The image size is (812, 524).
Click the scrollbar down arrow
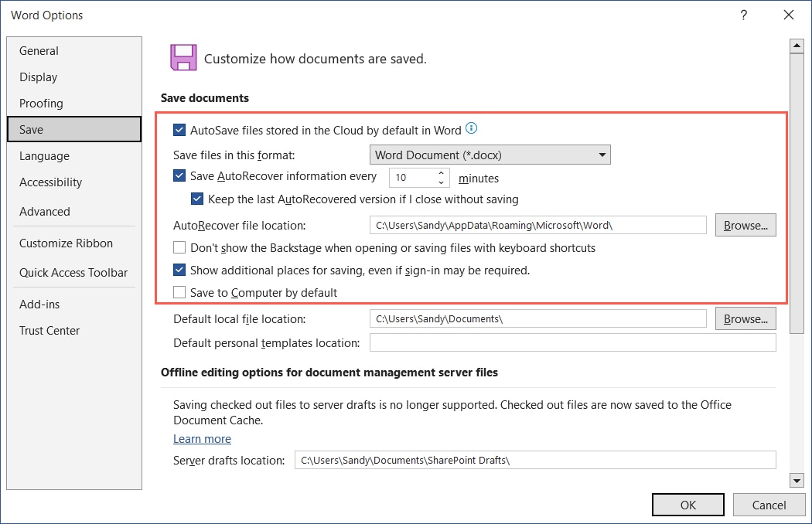tap(797, 480)
